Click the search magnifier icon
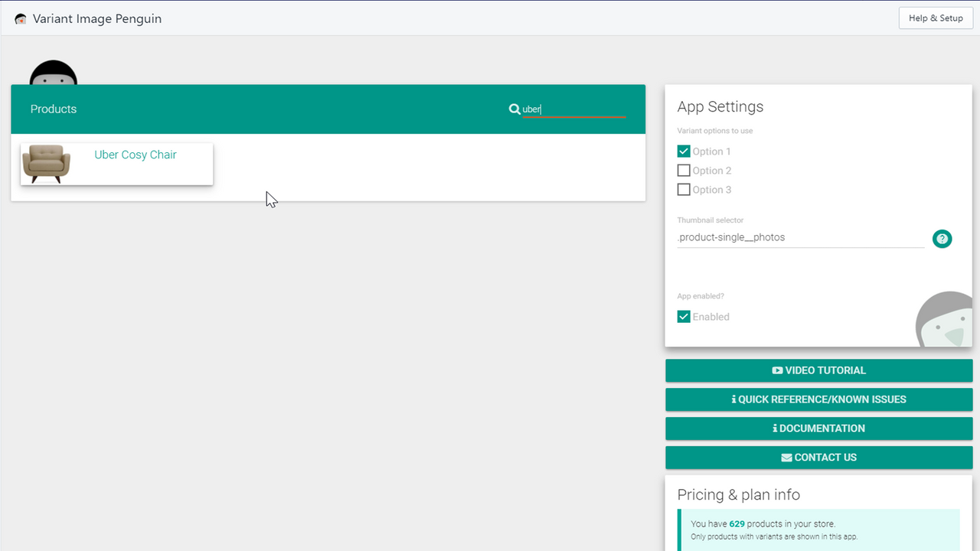 pos(515,109)
